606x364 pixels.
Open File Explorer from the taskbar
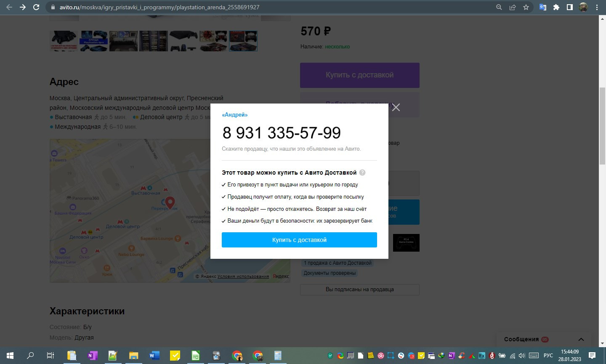[133, 356]
